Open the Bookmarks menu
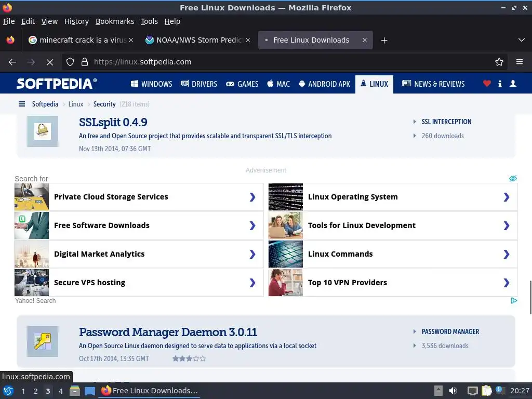532x399 pixels. (x=115, y=21)
